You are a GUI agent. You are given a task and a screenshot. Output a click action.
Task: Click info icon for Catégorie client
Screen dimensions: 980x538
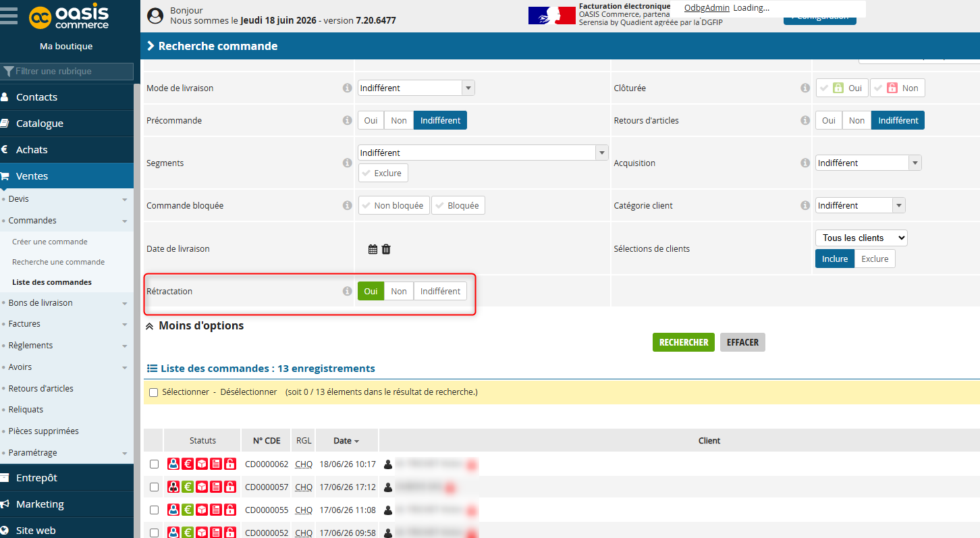805,205
